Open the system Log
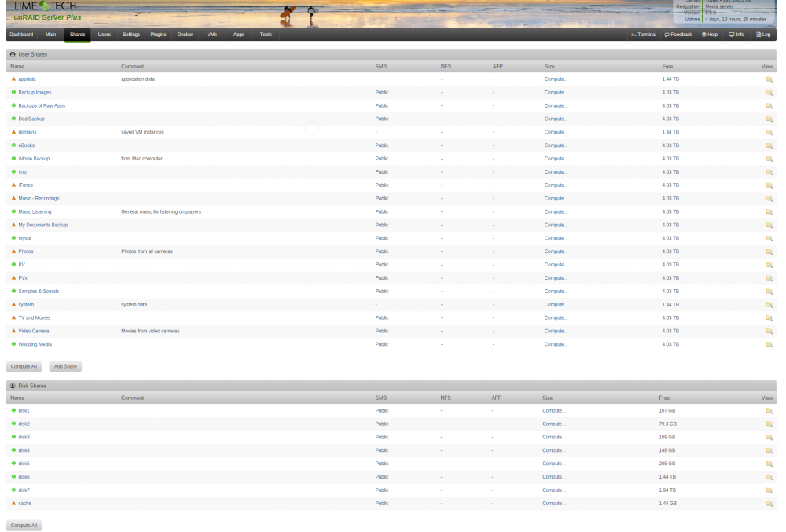786x532 pixels. coord(763,35)
